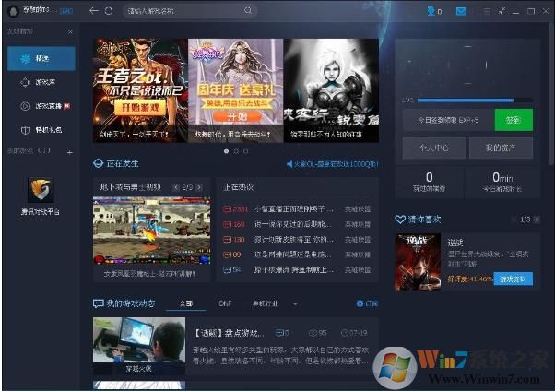The image size is (555, 392).
Task: Click the magnifier icon in the search box
Action: (248, 11)
